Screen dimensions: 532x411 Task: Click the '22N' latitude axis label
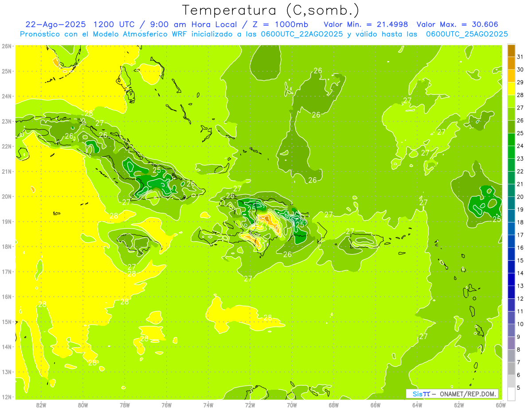click(x=7, y=146)
